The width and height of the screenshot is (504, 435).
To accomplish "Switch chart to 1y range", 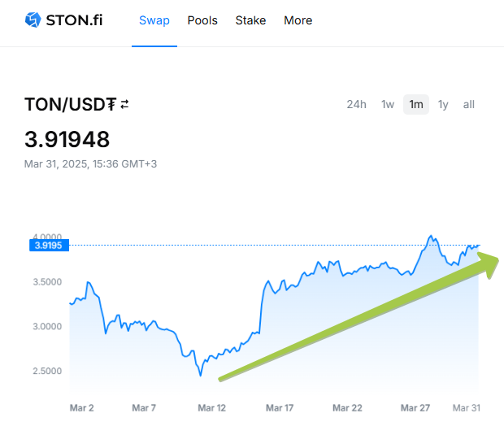I will tap(443, 104).
